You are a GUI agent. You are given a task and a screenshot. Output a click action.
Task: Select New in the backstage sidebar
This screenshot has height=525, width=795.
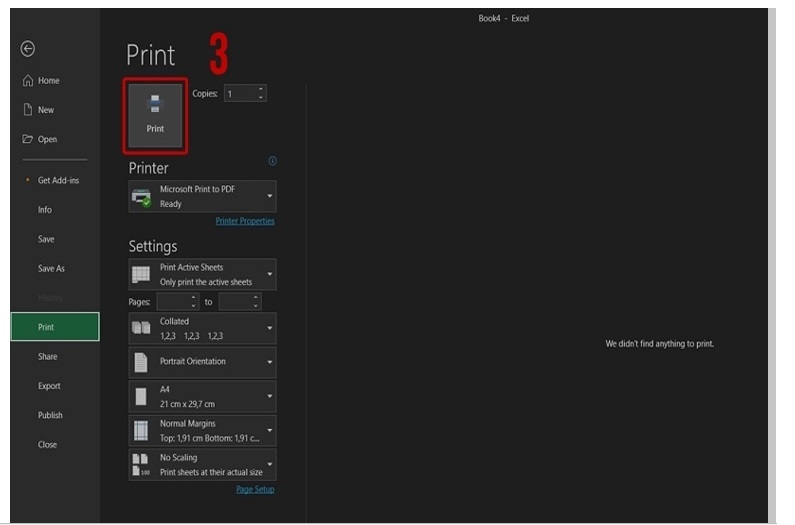coord(46,110)
